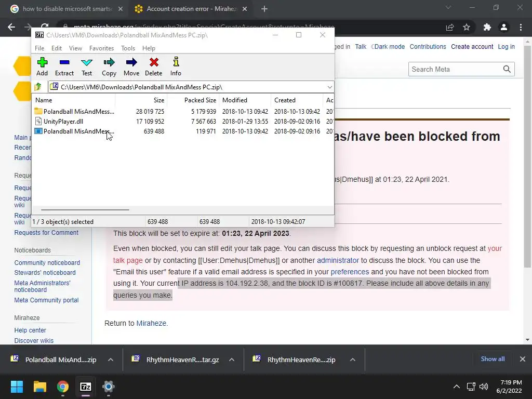Click the administrator link in block notice

point(338,260)
